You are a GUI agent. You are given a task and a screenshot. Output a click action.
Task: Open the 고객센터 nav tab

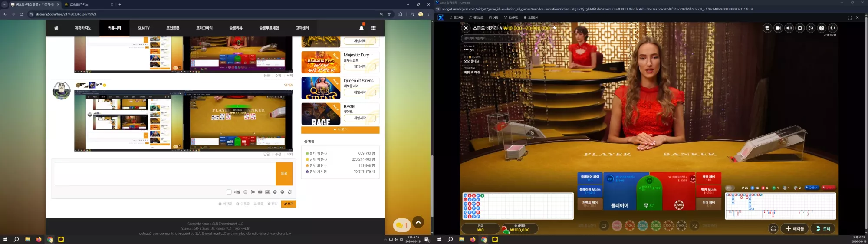click(x=302, y=28)
